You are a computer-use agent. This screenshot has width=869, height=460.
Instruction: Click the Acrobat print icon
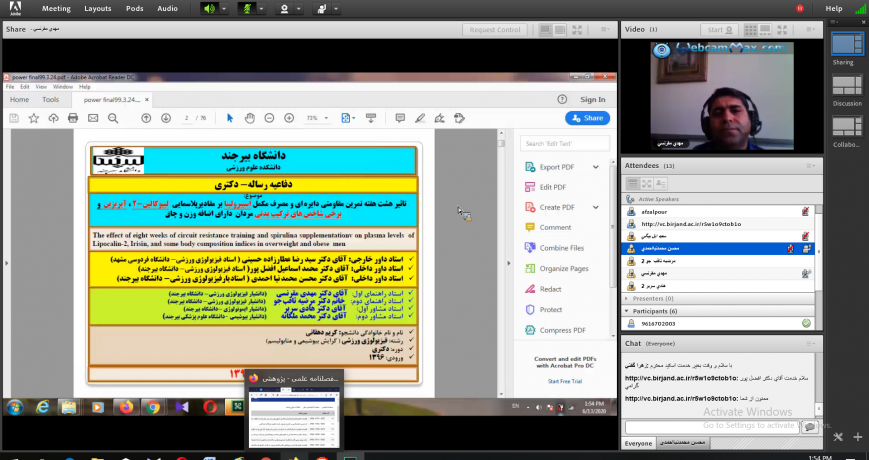click(73, 118)
